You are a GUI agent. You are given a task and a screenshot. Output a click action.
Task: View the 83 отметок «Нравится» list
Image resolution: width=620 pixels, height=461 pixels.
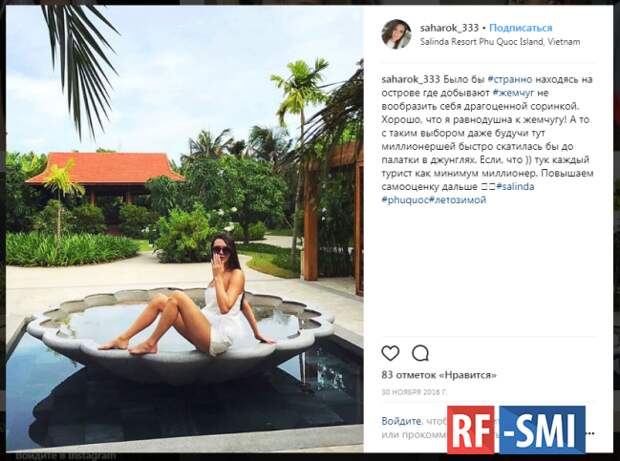pyautogui.click(x=439, y=375)
